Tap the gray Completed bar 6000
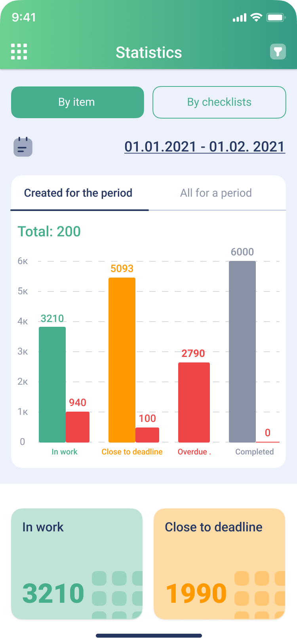Image resolution: width=297 pixels, height=644 pixels. click(x=242, y=352)
